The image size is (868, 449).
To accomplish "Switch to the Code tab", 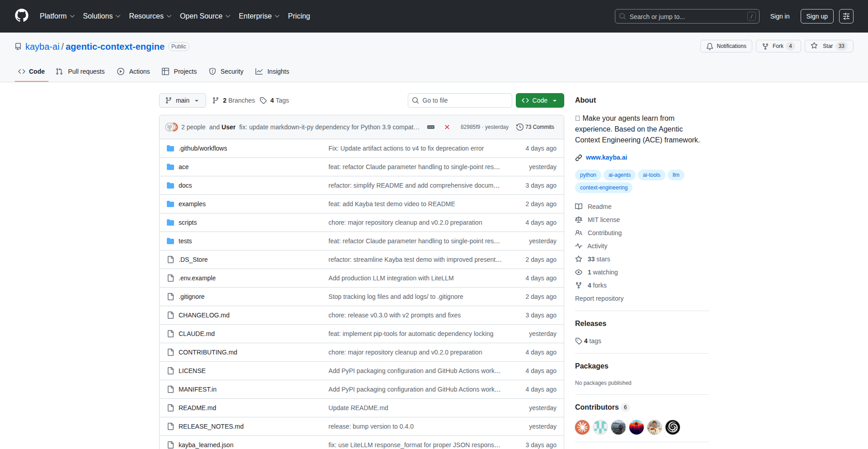I will [32, 71].
